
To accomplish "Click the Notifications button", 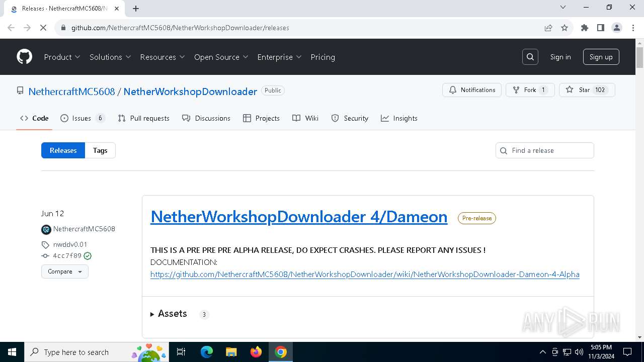I will (472, 90).
